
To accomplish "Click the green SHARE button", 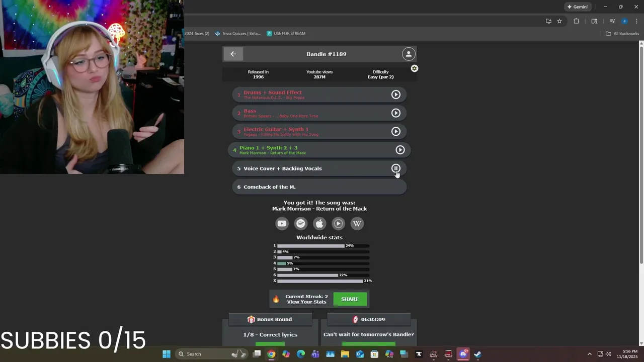I will 350,299.
